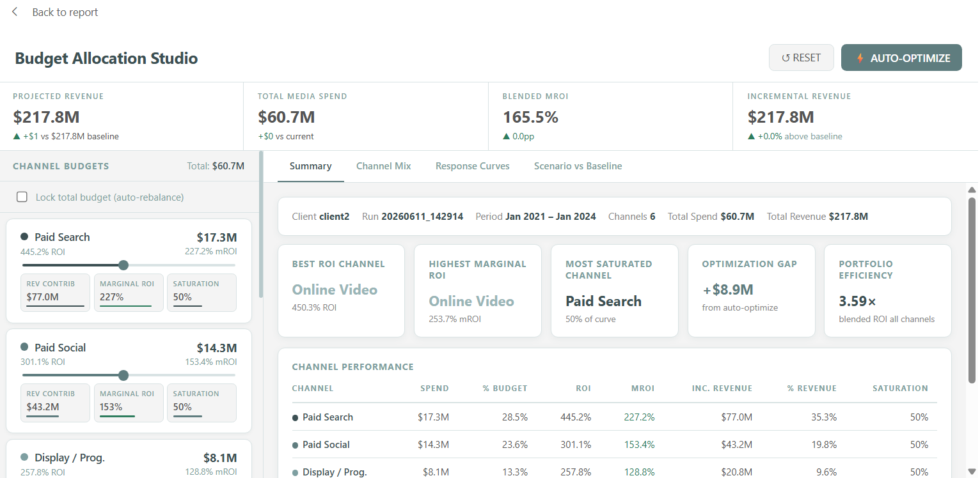Image resolution: width=980 pixels, height=478 pixels.
Task: Click the INCREMENTAL REVENUE $217.8M value
Action: click(x=780, y=117)
